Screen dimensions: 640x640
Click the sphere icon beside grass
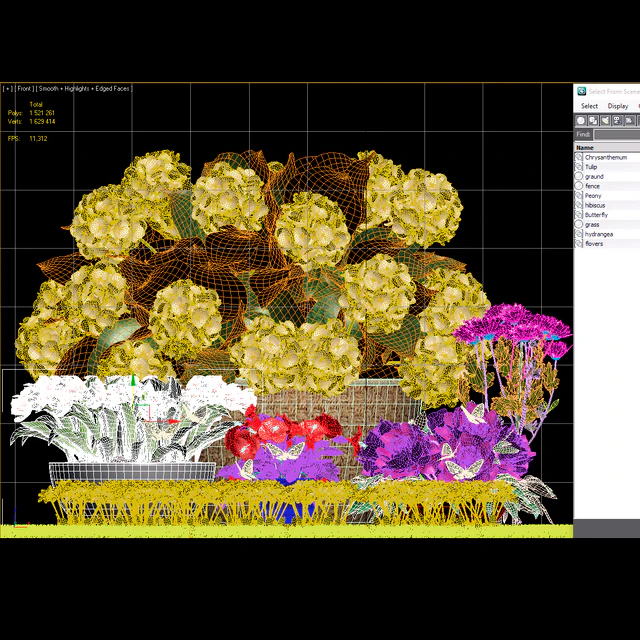(x=579, y=224)
